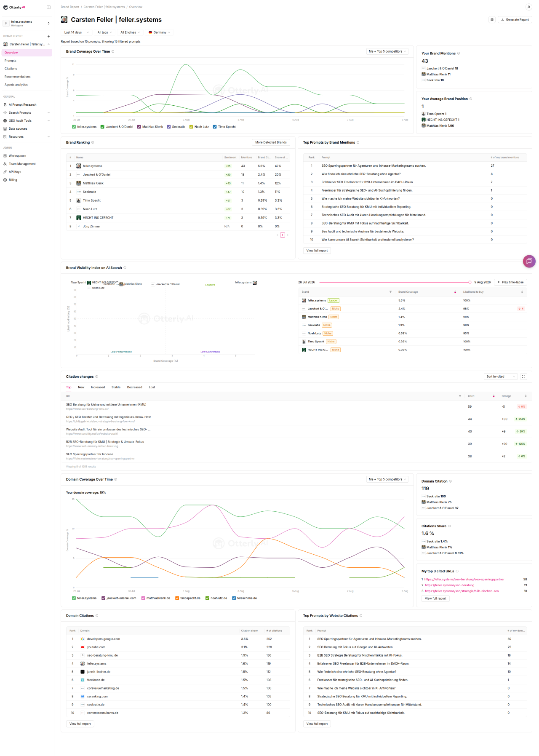Screen dimensions: 539x756
Task: Click More Detected Brands button
Action: click(271, 142)
